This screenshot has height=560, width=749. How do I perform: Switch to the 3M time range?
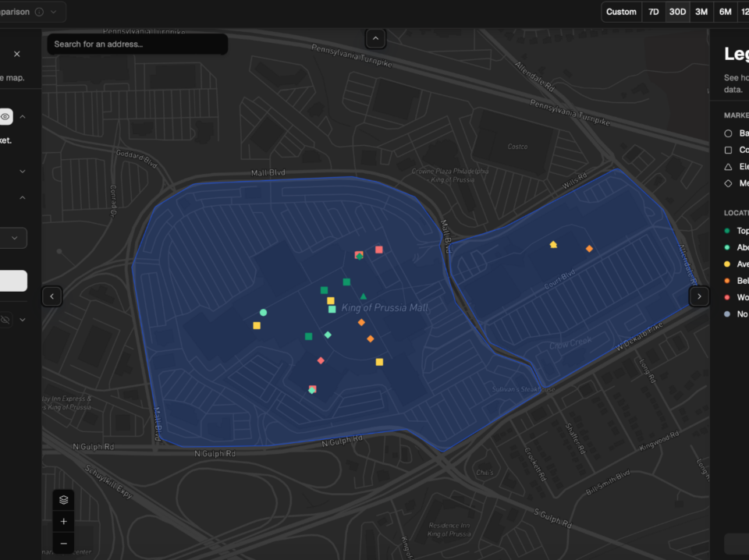pos(701,12)
